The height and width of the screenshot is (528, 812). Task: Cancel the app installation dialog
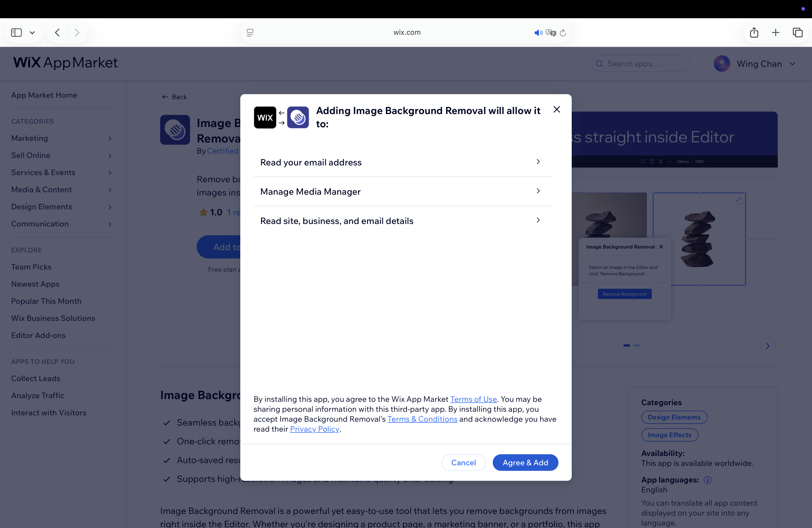pyautogui.click(x=463, y=463)
